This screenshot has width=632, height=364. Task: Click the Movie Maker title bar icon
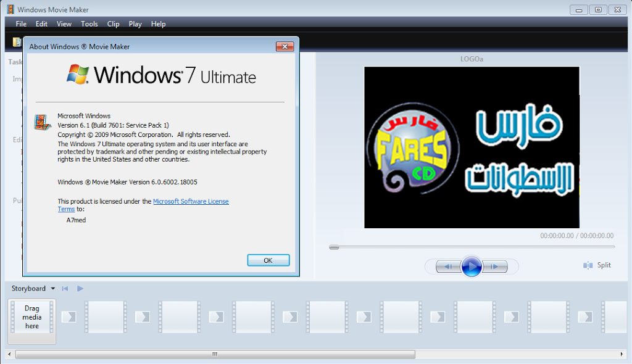point(10,9)
